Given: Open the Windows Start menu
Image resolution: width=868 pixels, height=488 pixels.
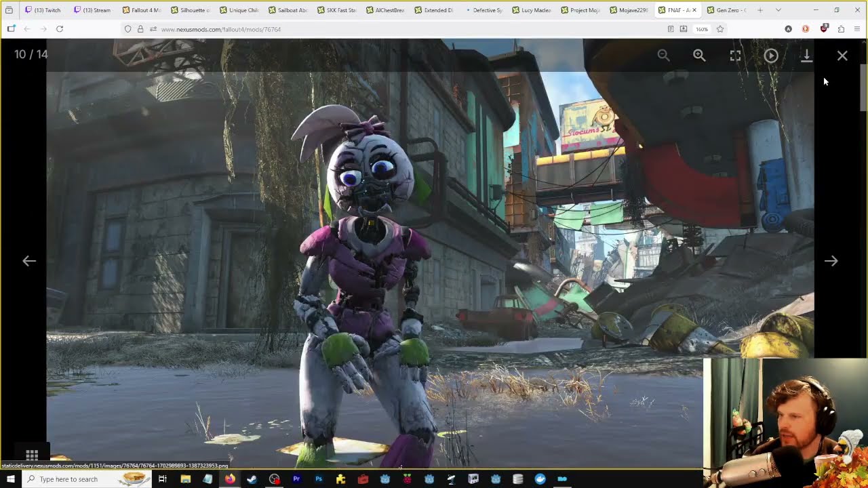Looking at the screenshot, I should 10,479.
